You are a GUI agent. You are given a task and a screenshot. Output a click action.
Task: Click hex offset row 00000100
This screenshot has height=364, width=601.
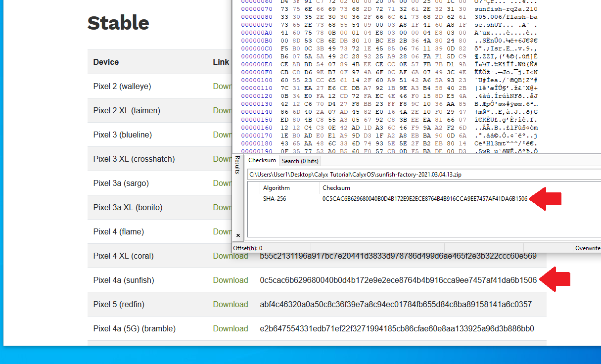[x=255, y=80]
